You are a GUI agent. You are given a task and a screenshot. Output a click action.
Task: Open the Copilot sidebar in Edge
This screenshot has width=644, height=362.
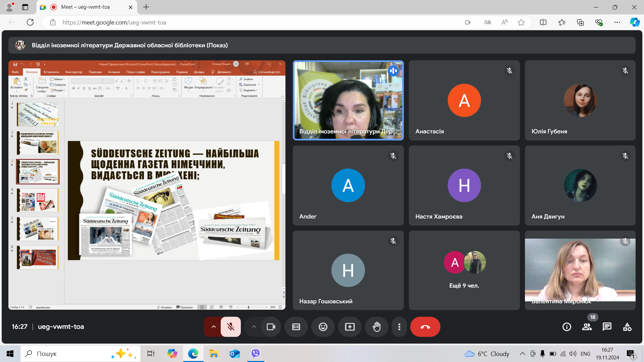[635, 22]
